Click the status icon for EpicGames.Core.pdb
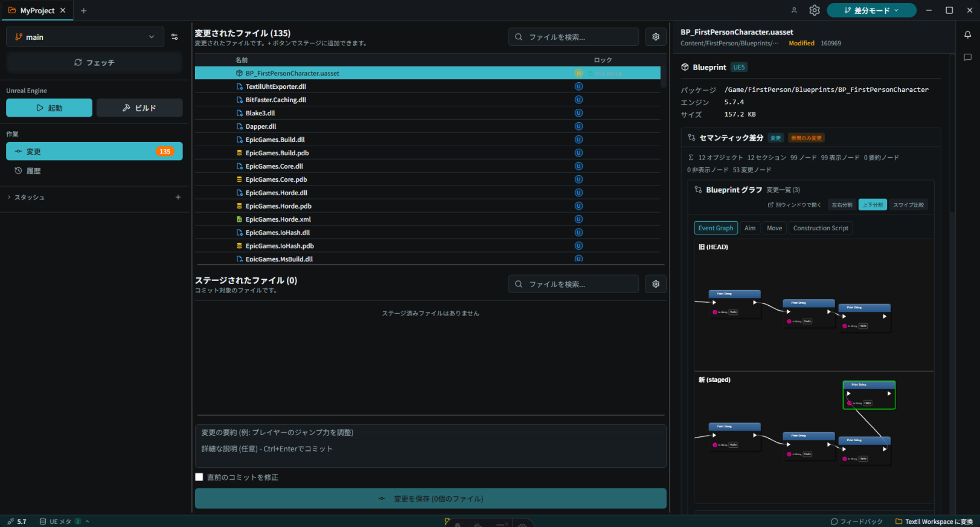Screen dimensions: 980x527 point(578,179)
